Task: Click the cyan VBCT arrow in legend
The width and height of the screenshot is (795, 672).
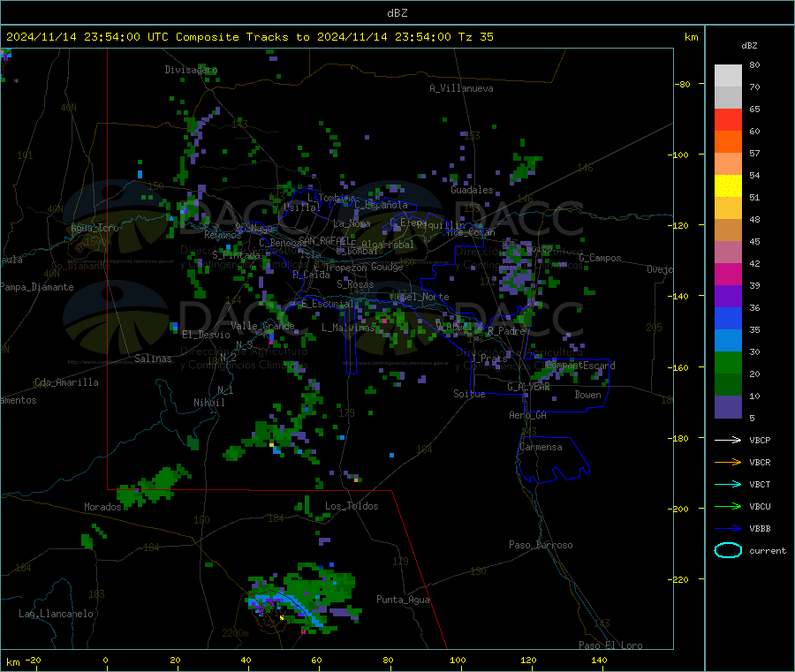Action: 728,484
